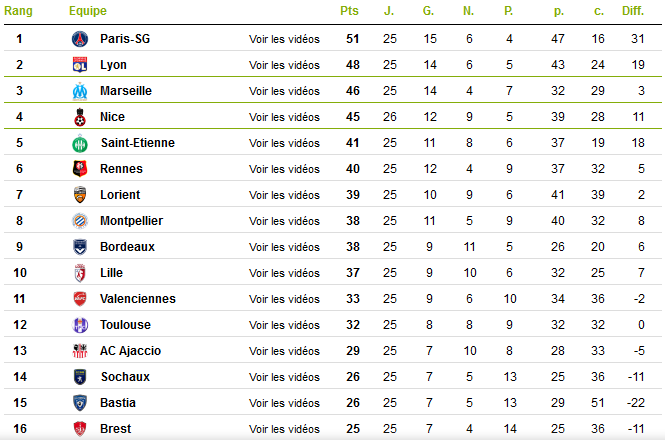Select the Bordeaux club crest
Screen dimensions: 665x440
(80, 247)
